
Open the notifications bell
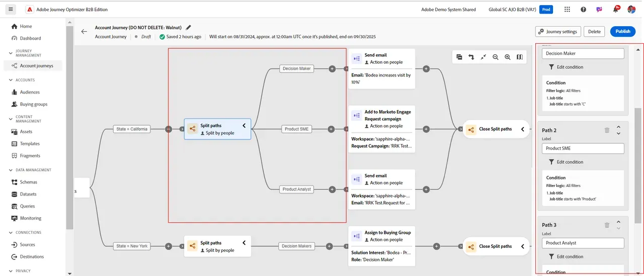[x=615, y=9]
